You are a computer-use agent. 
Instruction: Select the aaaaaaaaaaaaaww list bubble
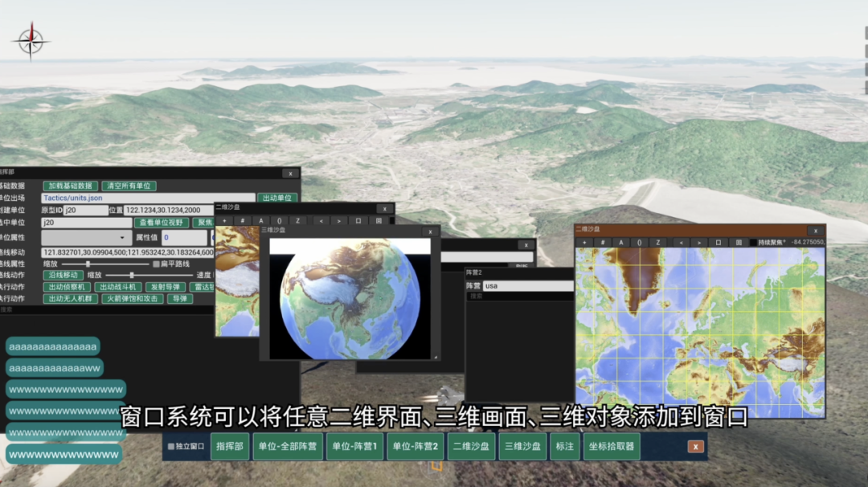point(55,368)
